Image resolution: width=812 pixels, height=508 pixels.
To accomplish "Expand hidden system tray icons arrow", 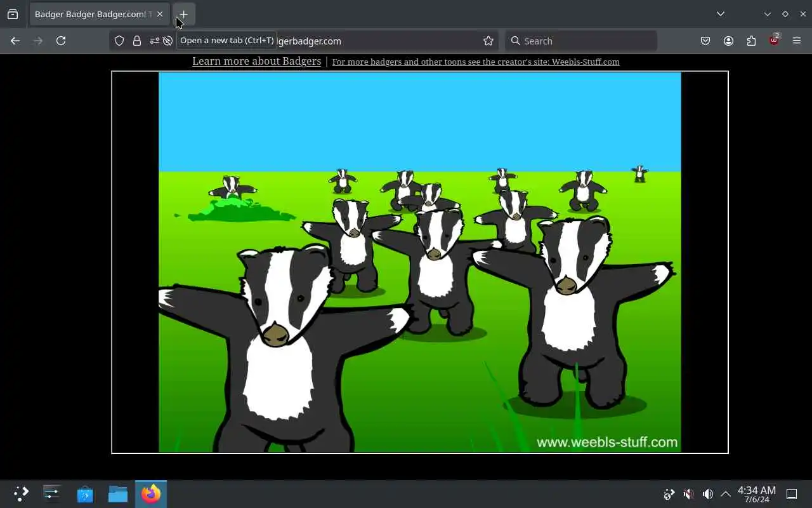I will [x=726, y=494].
